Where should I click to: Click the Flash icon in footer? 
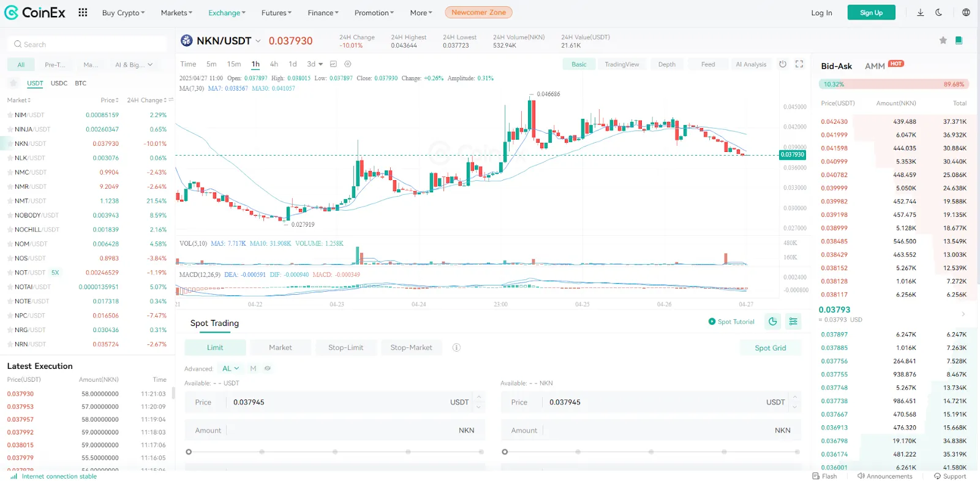click(x=824, y=476)
